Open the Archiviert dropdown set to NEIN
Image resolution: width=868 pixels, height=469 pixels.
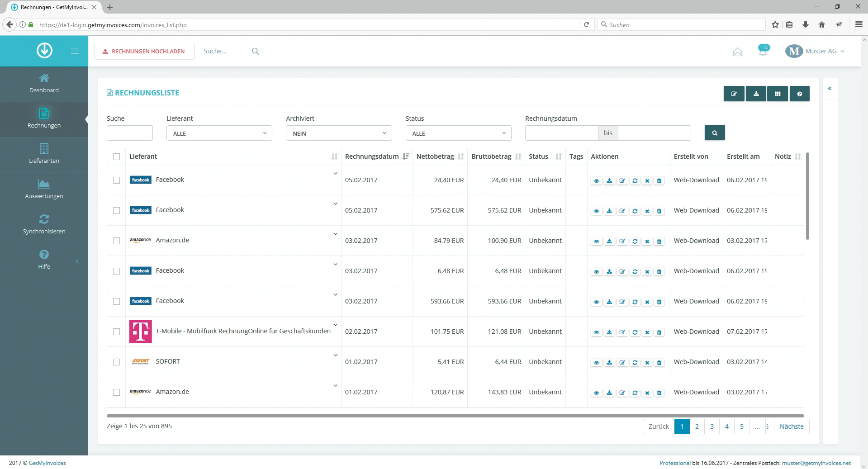[x=338, y=133]
